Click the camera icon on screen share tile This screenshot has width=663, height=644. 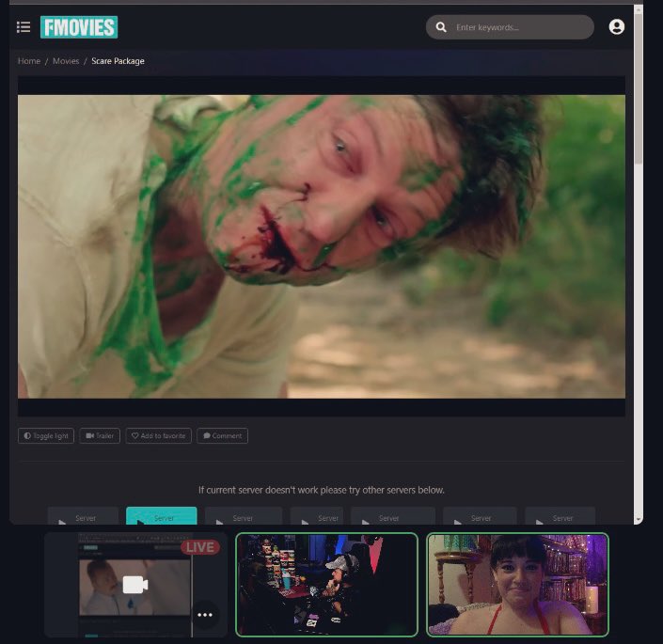(x=135, y=585)
